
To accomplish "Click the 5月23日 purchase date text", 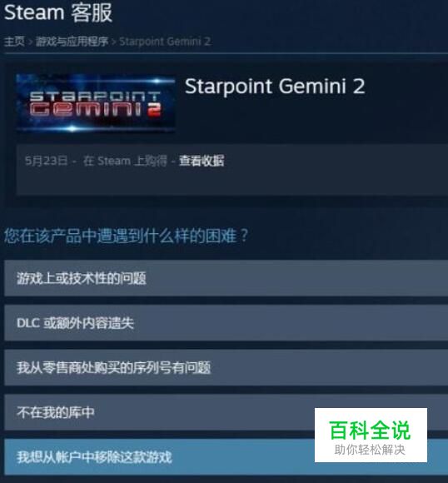I will point(47,161).
